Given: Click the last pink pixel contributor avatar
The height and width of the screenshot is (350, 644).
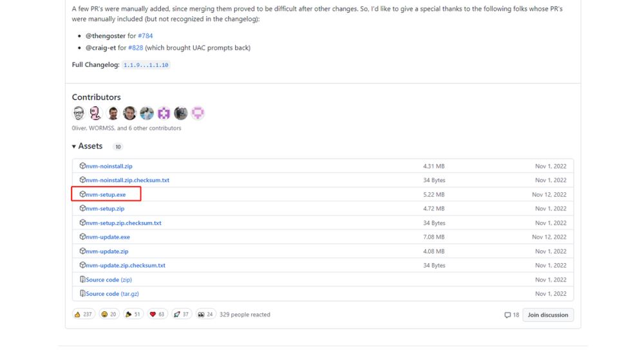Looking at the screenshot, I should pos(198,113).
